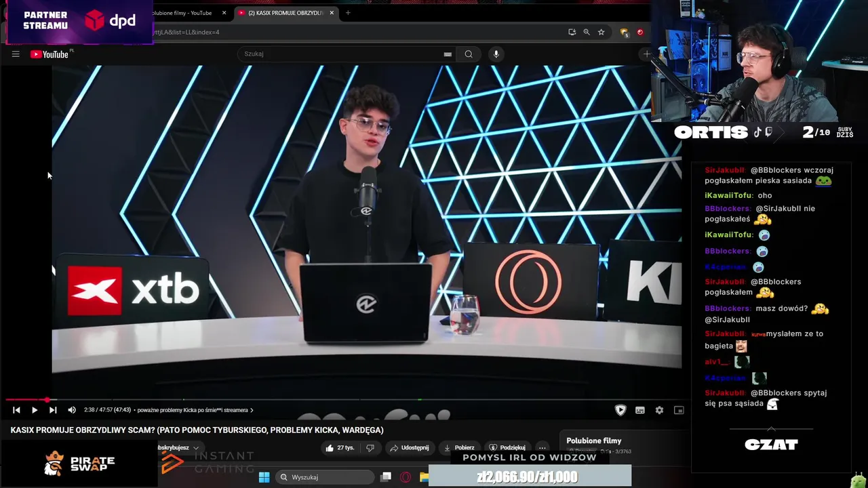
Task: Click the shield icon in player controls
Action: tap(620, 410)
